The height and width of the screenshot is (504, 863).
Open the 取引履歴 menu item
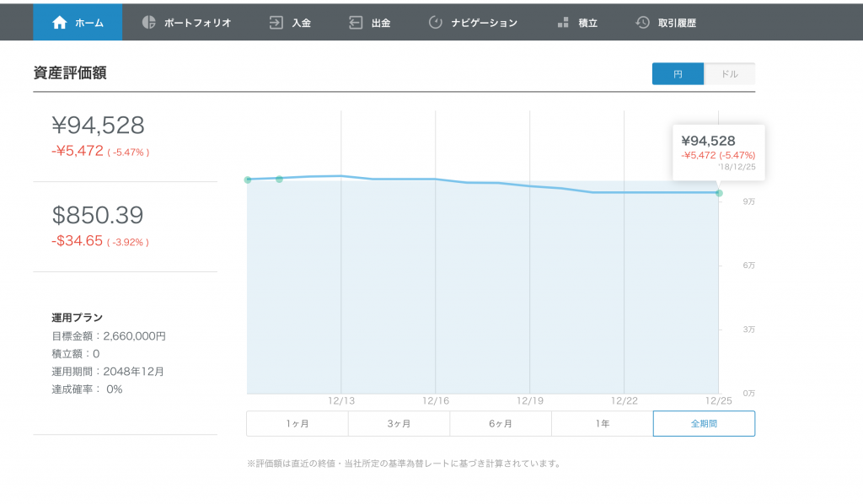[x=677, y=23]
